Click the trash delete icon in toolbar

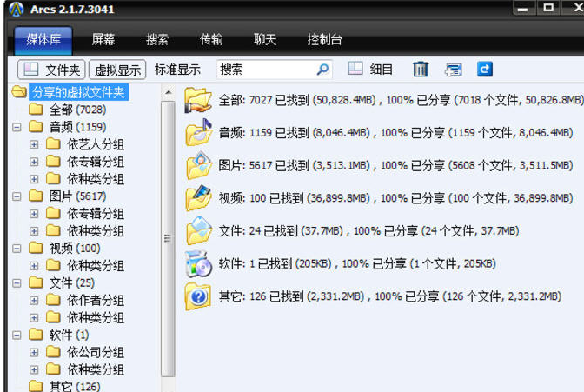tap(421, 70)
